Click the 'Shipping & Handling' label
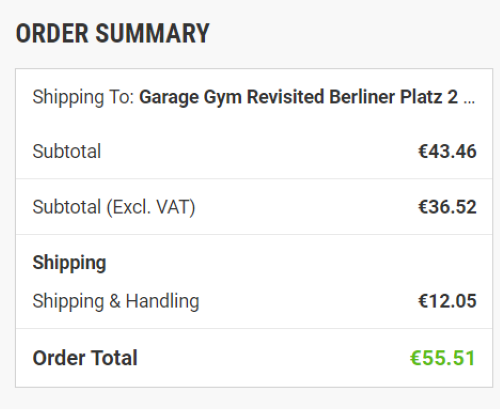Screen dimensions: 500x420 (116, 302)
